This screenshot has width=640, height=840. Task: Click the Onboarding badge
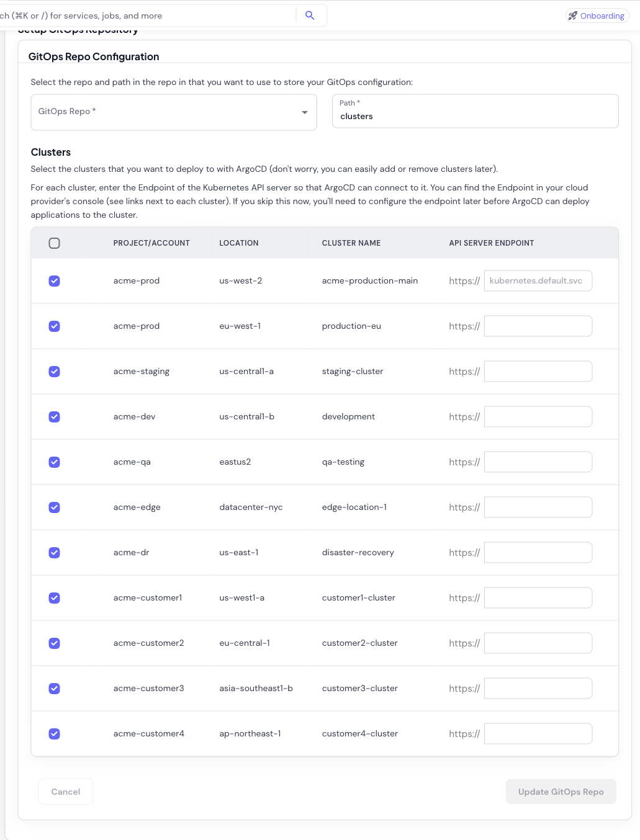[597, 15]
